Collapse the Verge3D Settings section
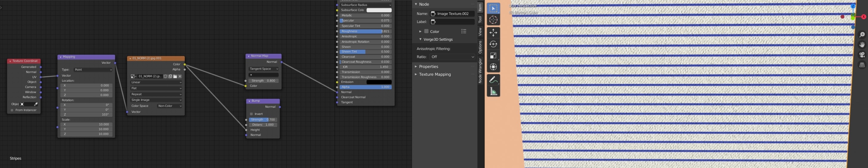 pyautogui.click(x=420, y=39)
